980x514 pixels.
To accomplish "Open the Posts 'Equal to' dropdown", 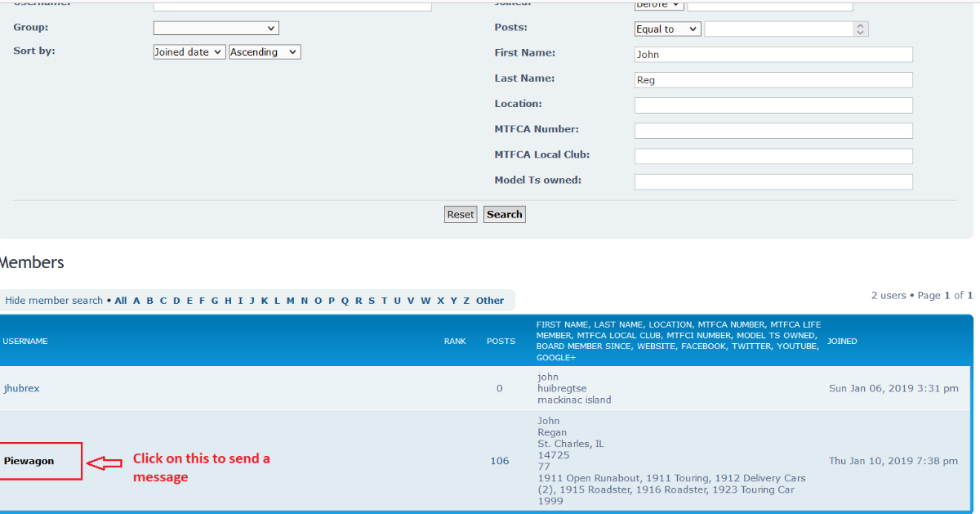I will click(x=667, y=29).
